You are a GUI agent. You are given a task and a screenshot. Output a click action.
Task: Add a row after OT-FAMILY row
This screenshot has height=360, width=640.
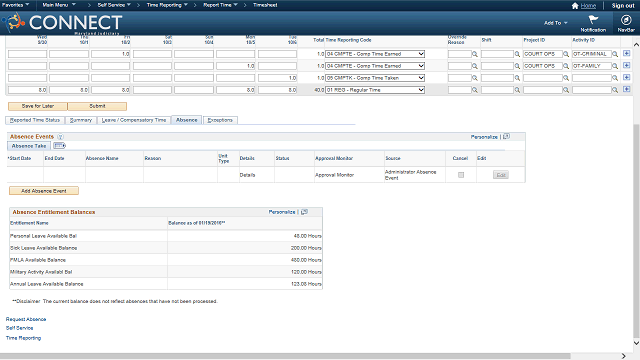(x=627, y=65)
